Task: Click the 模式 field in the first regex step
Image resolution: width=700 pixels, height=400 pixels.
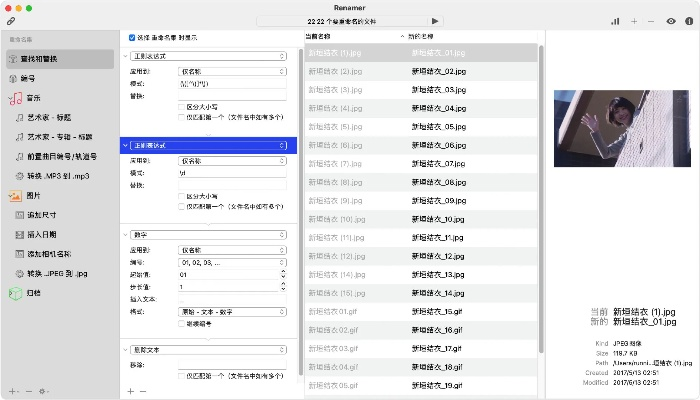Action: 232,84
